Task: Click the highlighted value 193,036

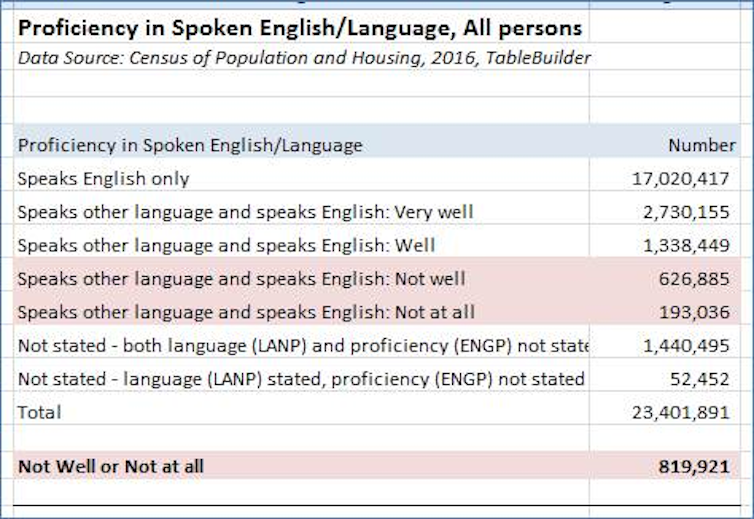Action: (695, 312)
